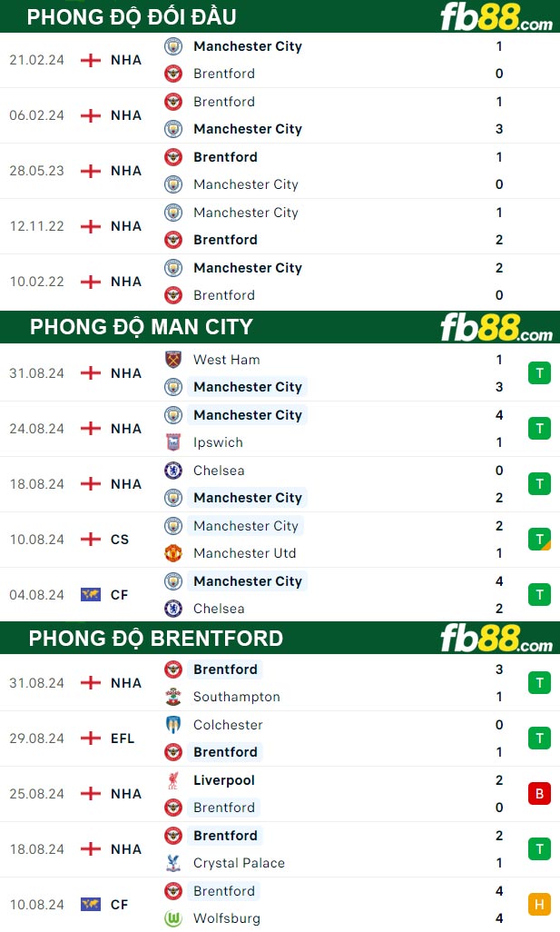This screenshot has width=560, height=932.
Task: Click the T badge with orange corner
Action: (539, 540)
